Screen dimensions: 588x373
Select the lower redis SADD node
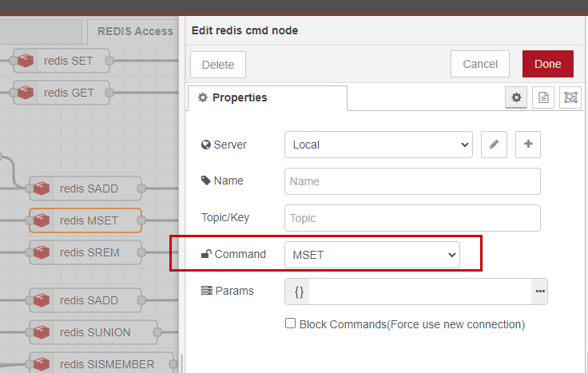click(85, 300)
